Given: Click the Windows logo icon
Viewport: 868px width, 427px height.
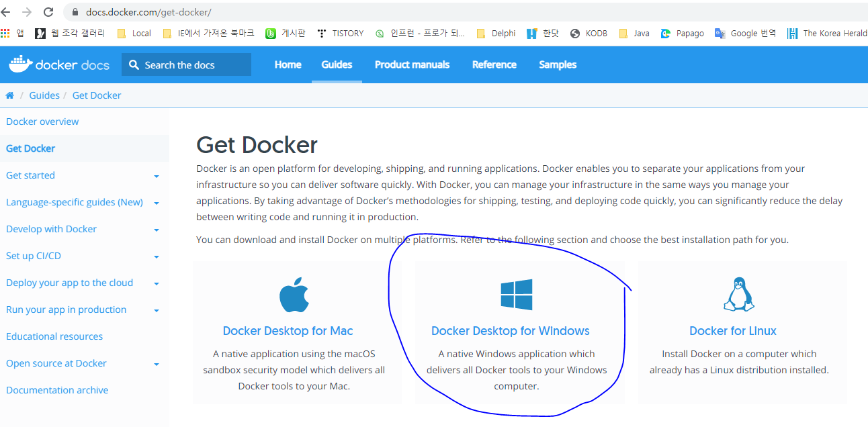Looking at the screenshot, I should (x=517, y=295).
